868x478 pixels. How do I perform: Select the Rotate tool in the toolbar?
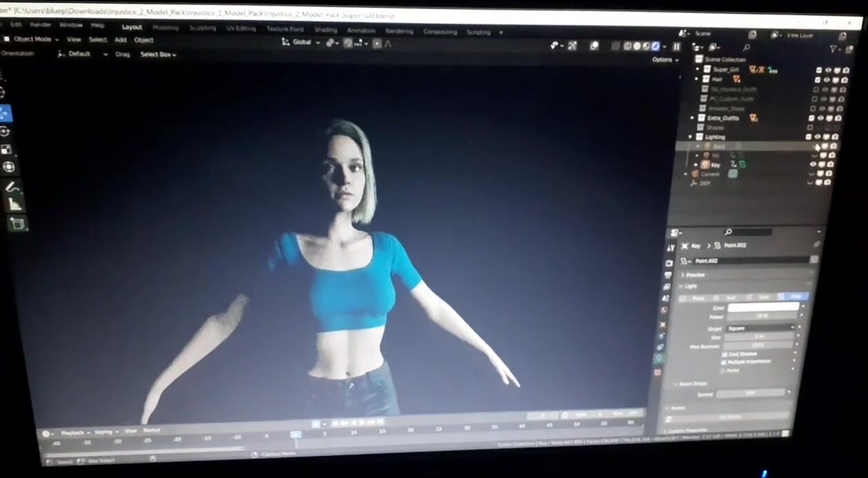[6, 131]
